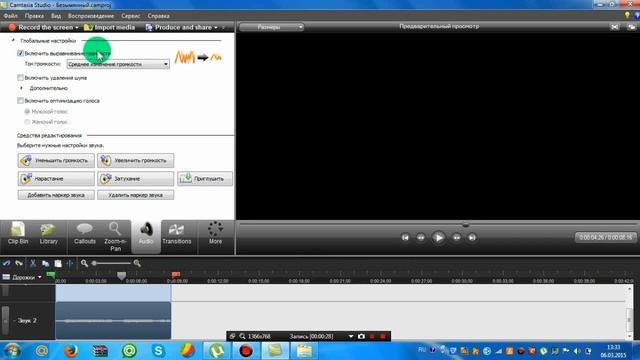640x360 pixels.
Task: Apply the Затухание fade-out button
Action: (136, 178)
